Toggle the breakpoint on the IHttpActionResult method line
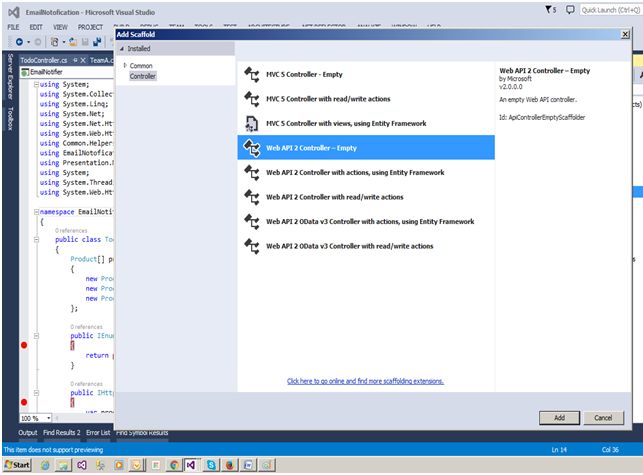The height and width of the screenshot is (475, 643). pos(24,402)
